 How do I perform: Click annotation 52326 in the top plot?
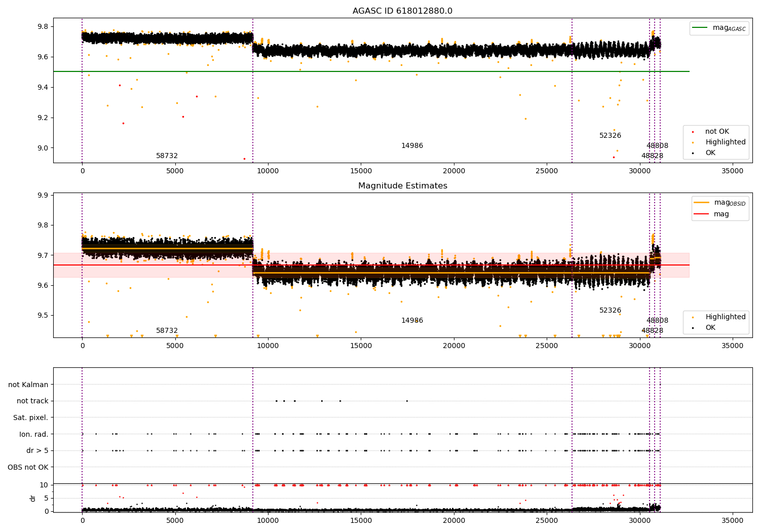point(610,136)
